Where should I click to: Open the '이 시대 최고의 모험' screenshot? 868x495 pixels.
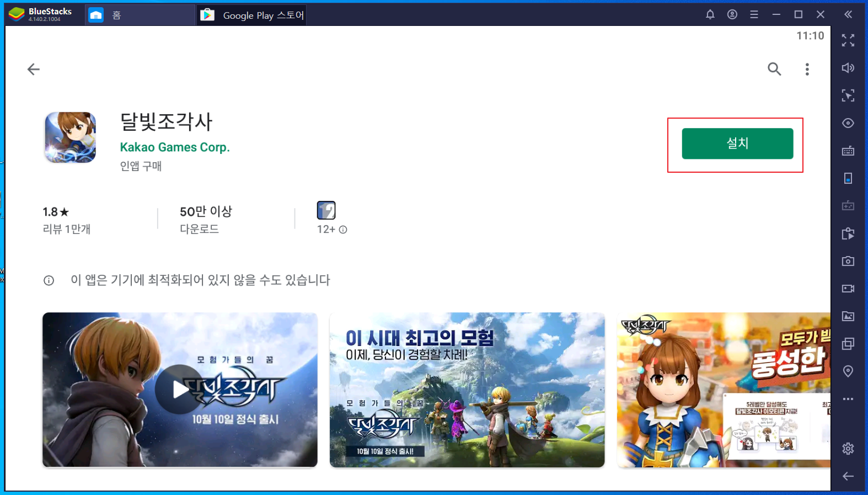467,390
